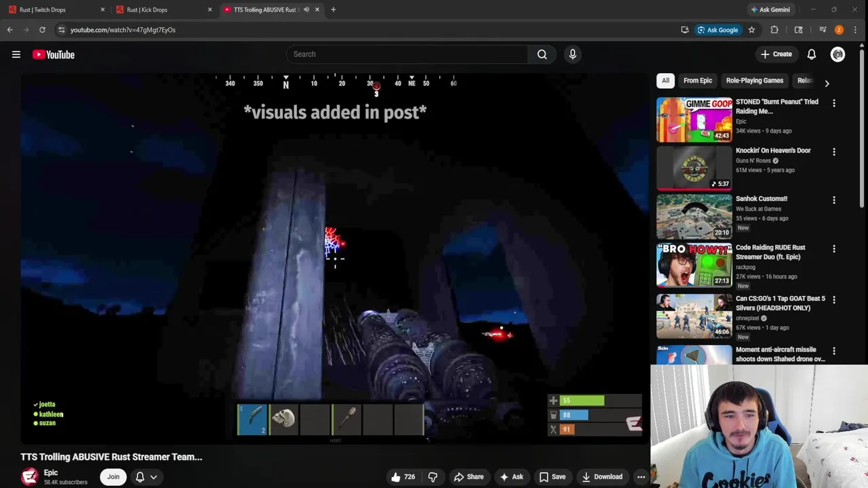The width and height of the screenshot is (868, 488).
Task: Open options for anti-aircraft missile video
Action: [x=834, y=350]
